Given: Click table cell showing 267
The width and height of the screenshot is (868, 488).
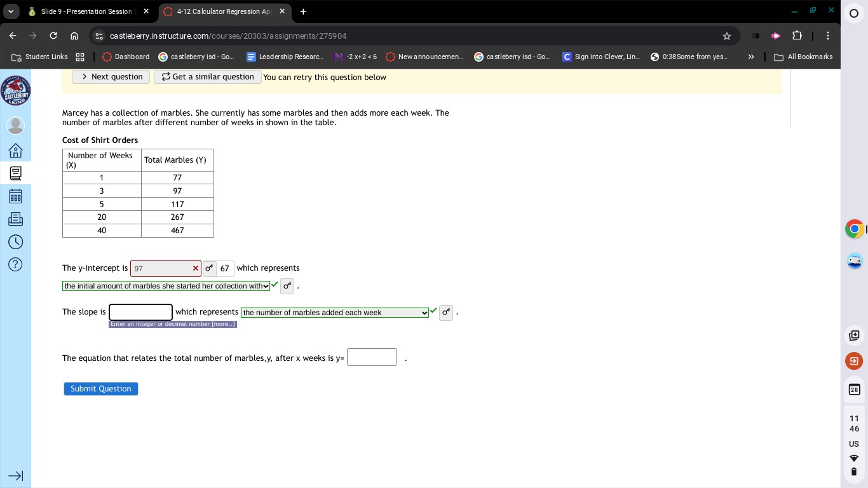Looking at the screenshot, I should (x=177, y=217).
